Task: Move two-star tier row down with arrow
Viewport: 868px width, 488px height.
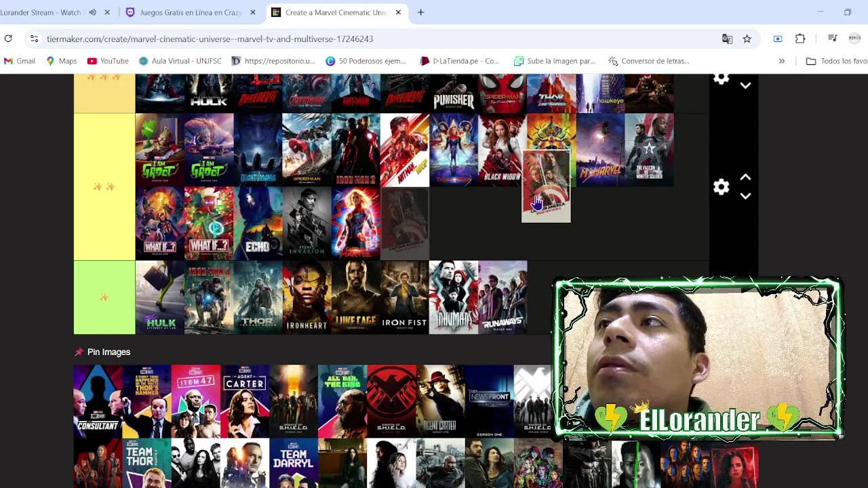Action: point(745,196)
